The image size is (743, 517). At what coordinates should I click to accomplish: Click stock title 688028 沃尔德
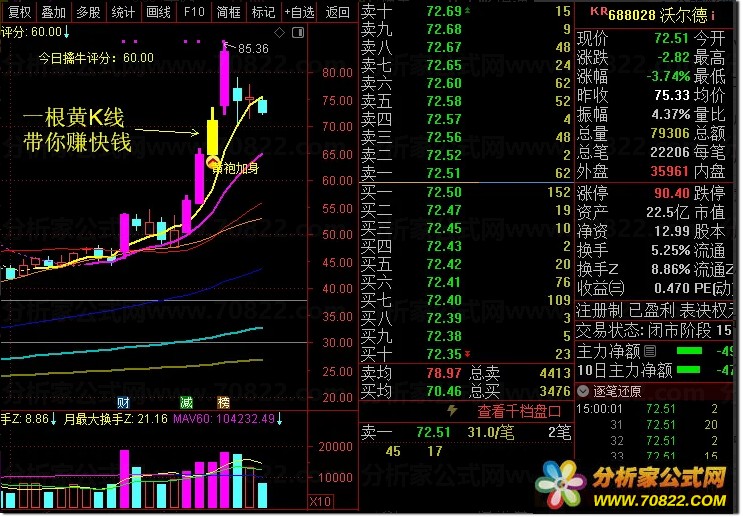point(658,16)
